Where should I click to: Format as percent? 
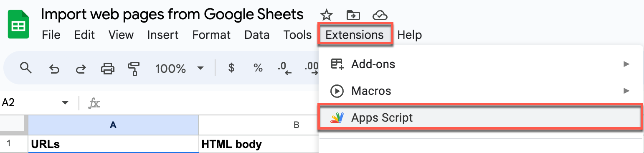coord(258,68)
